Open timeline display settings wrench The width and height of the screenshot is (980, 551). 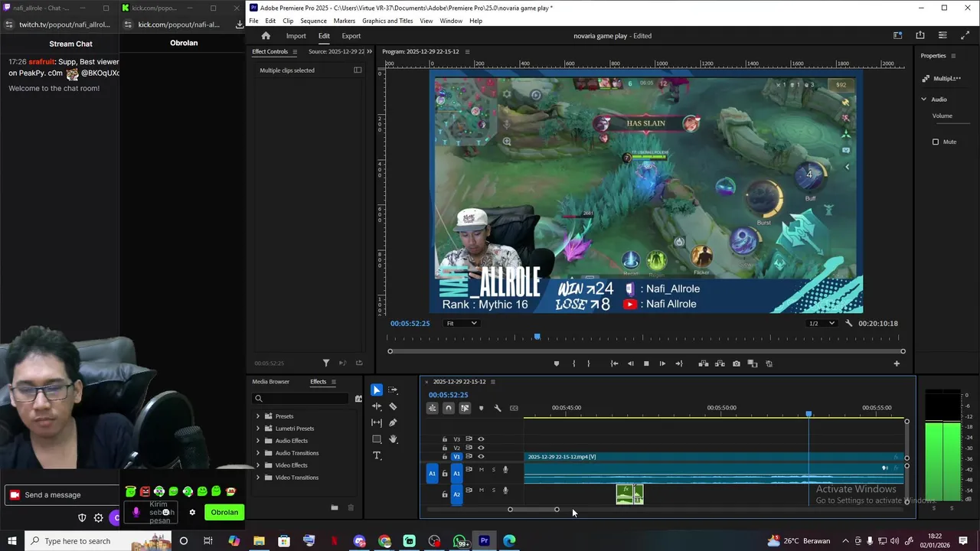point(498,408)
